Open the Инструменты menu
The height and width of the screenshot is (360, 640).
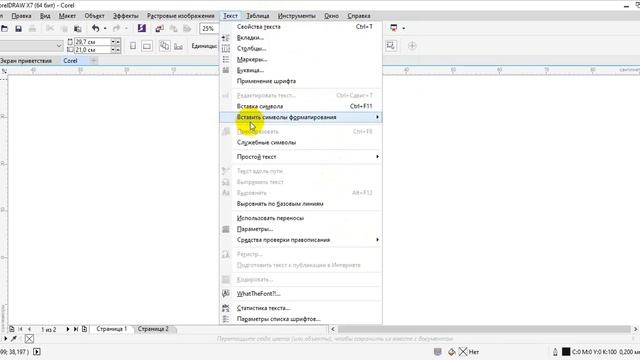click(x=297, y=16)
